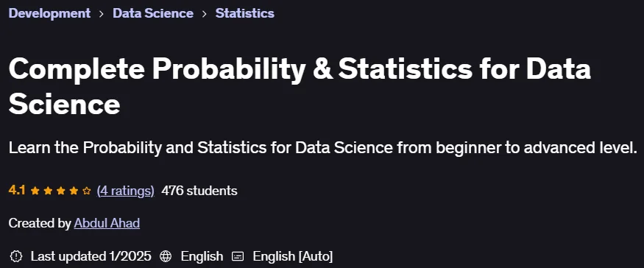This screenshot has width=644, height=268.
Task: Click the globe language icon
Action: (x=166, y=256)
